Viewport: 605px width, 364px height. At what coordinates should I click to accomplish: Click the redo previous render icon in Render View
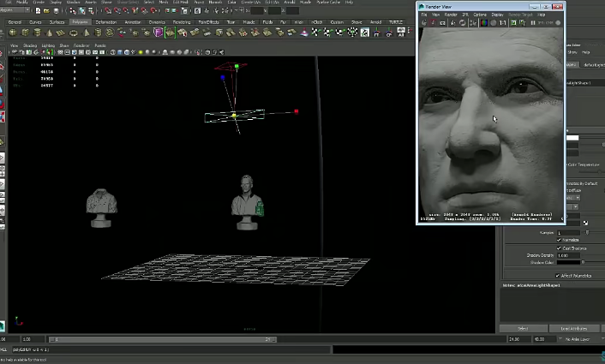coord(425,23)
